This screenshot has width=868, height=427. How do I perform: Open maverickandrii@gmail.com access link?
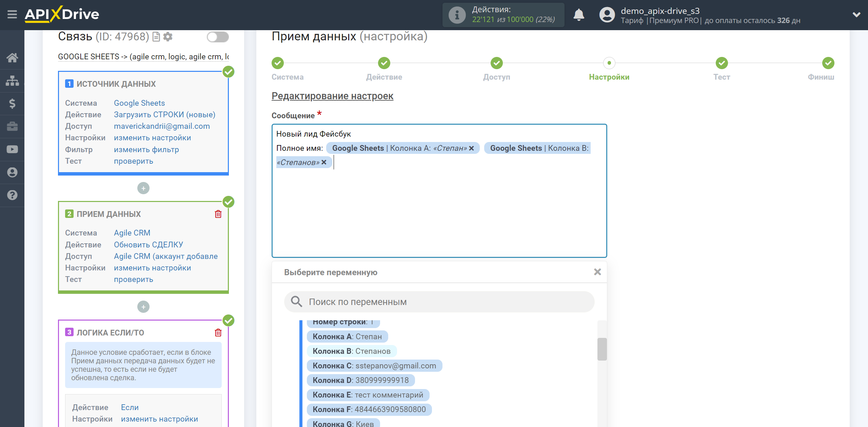click(162, 126)
